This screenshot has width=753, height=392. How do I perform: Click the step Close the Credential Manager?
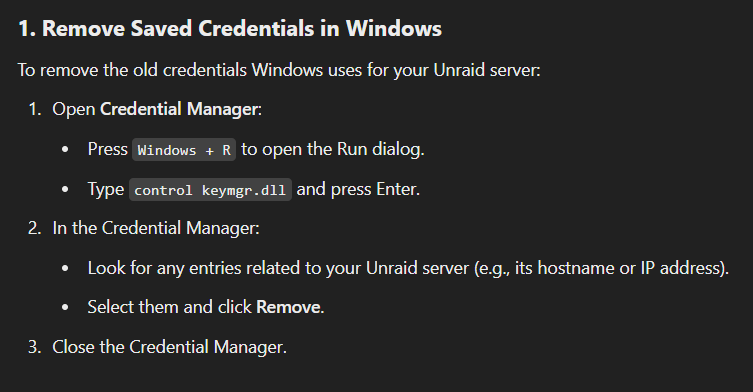[x=169, y=347]
